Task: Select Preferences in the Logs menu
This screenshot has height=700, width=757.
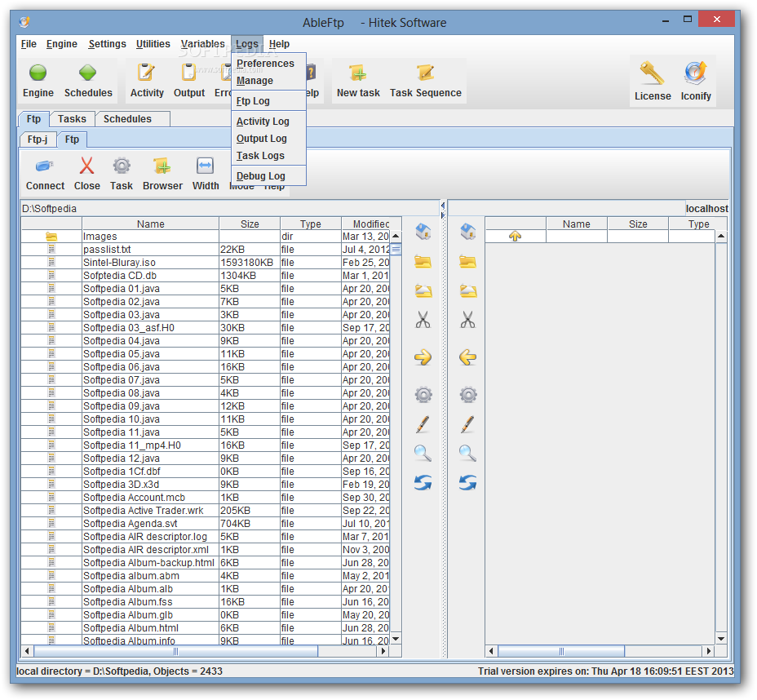Action: pos(268,64)
